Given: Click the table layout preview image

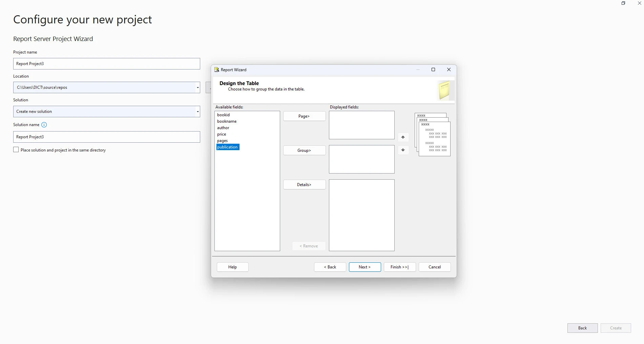Looking at the screenshot, I should point(433,135).
